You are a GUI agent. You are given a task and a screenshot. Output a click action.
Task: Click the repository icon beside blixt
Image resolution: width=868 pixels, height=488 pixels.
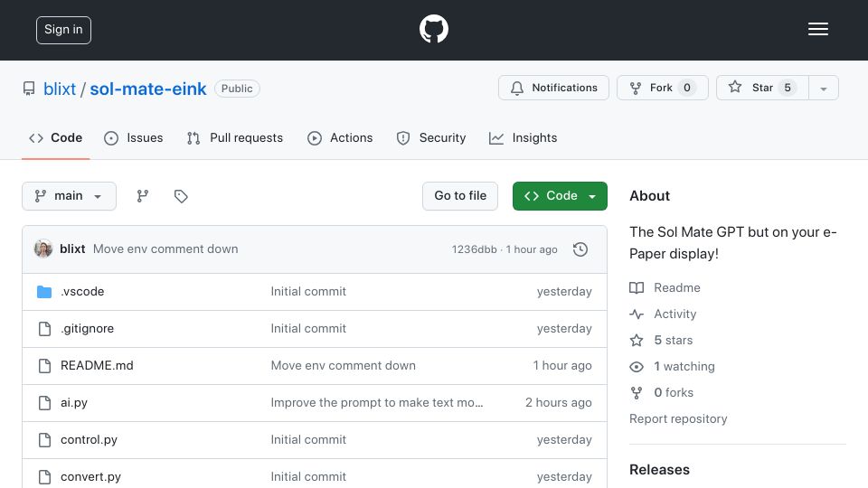click(29, 89)
